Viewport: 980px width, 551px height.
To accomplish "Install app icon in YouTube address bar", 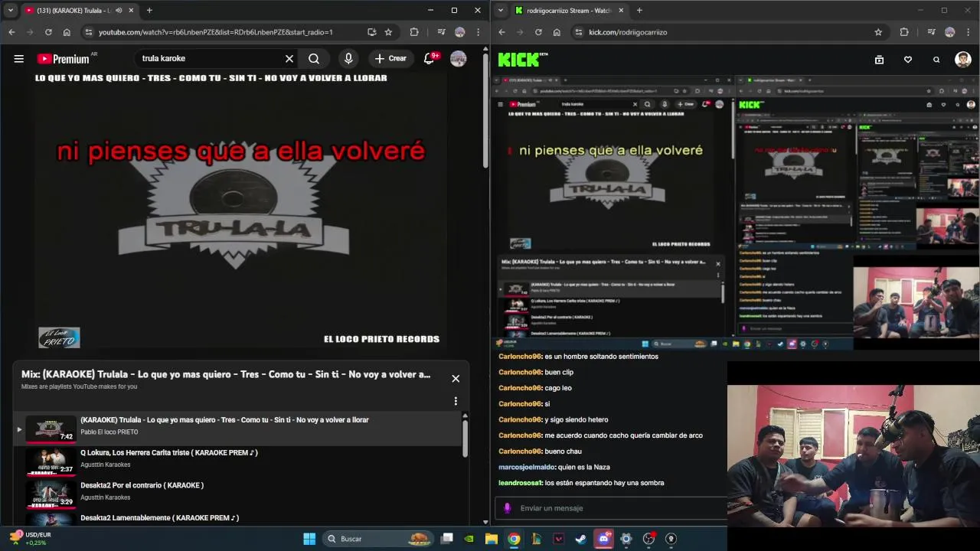I will [371, 32].
